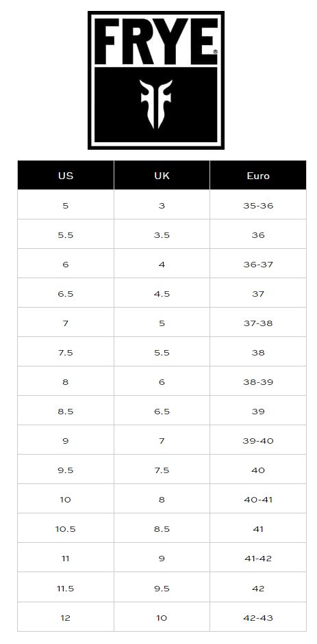
Task: Click US size 11 cell
Action: click(66, 558)
